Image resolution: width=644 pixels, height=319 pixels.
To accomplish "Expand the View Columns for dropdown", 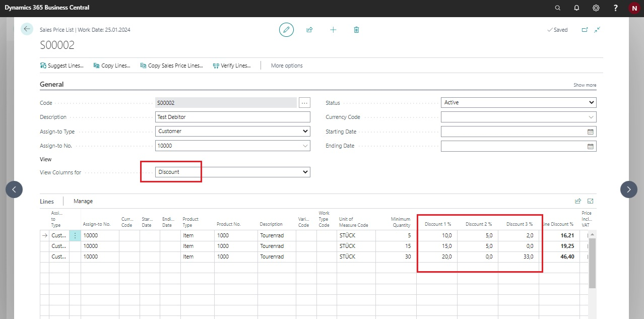I will [x=232, y=172].
